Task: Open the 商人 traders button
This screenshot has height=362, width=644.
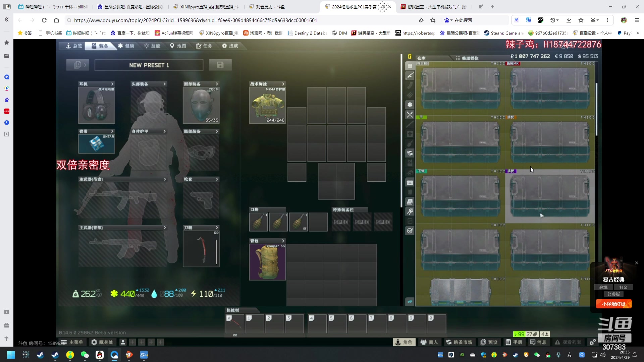Action: click(x=429, y=342)
